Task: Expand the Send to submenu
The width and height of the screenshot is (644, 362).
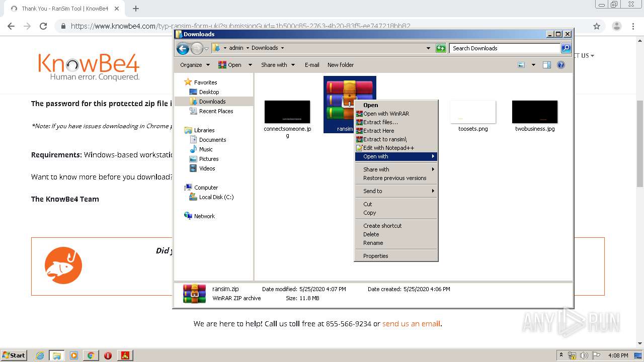Action: (396, 191)
